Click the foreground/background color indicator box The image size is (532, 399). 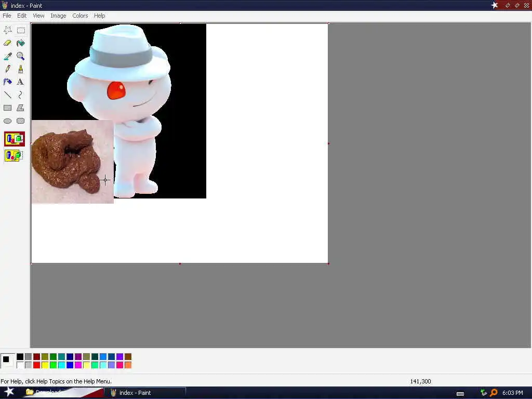(7, 361)
